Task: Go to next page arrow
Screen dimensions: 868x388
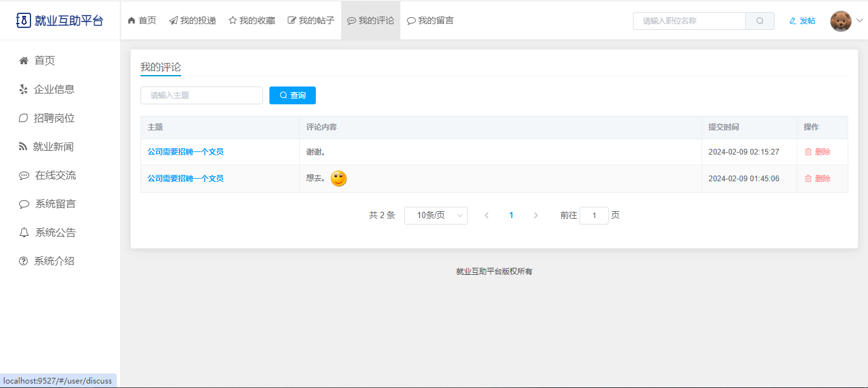Action: point(536,216)
